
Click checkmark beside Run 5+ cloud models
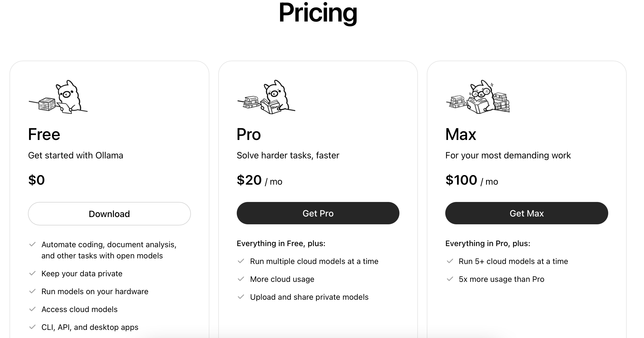pos(450,261)
